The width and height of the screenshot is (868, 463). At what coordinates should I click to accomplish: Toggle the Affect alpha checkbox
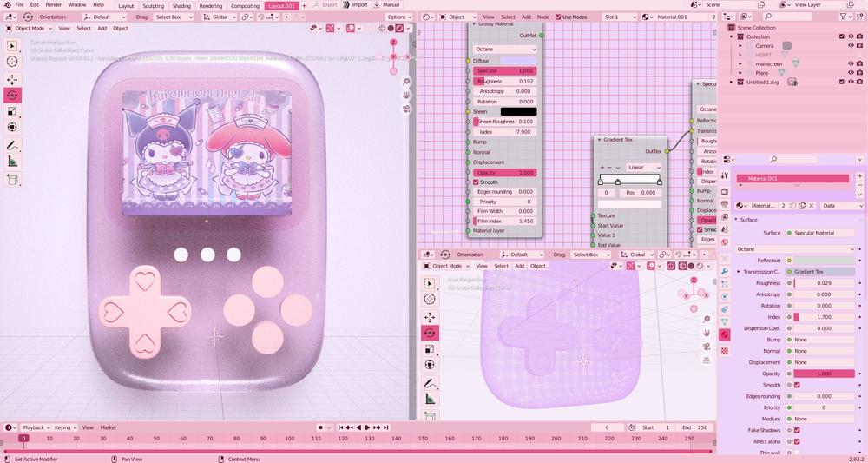(x=797, y=441)
